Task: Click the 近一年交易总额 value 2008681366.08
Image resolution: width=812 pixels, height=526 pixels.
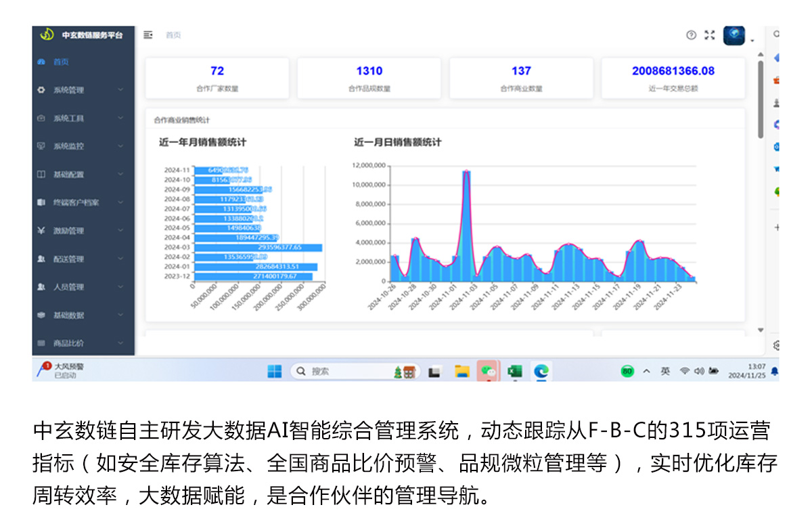Action: coord(673,71)
